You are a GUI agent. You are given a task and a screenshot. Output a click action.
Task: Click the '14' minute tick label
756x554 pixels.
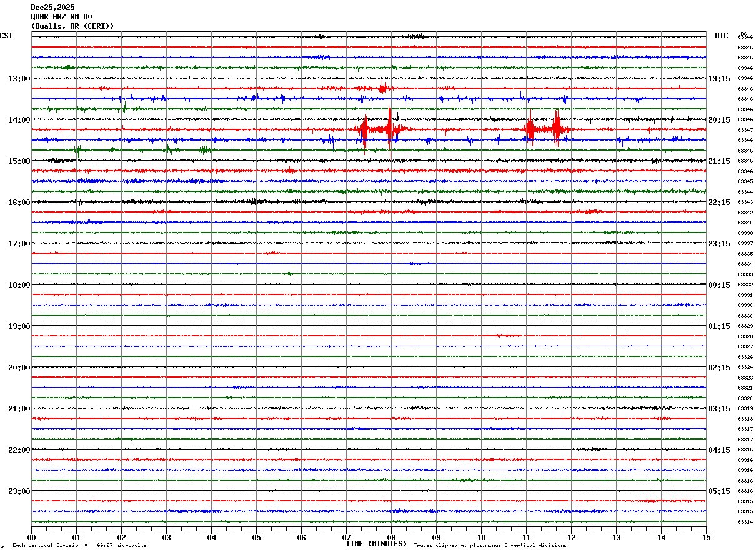click(661, 537)
